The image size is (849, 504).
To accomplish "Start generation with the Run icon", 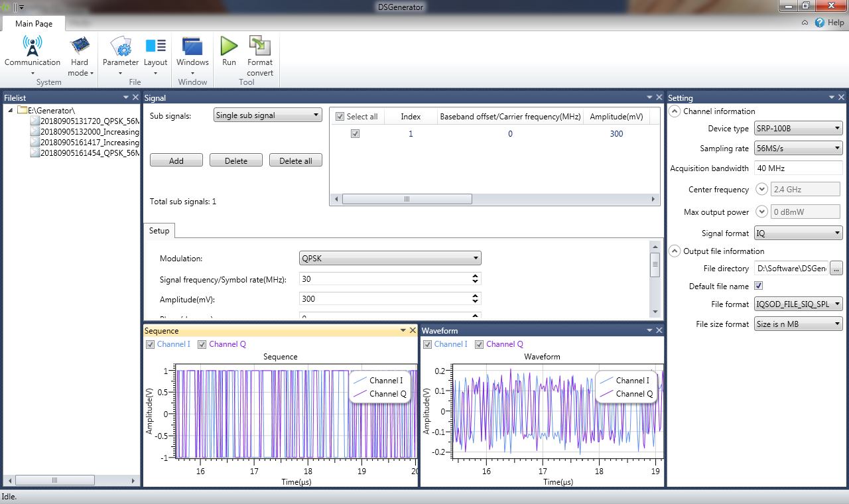I will tap(229, 46).
